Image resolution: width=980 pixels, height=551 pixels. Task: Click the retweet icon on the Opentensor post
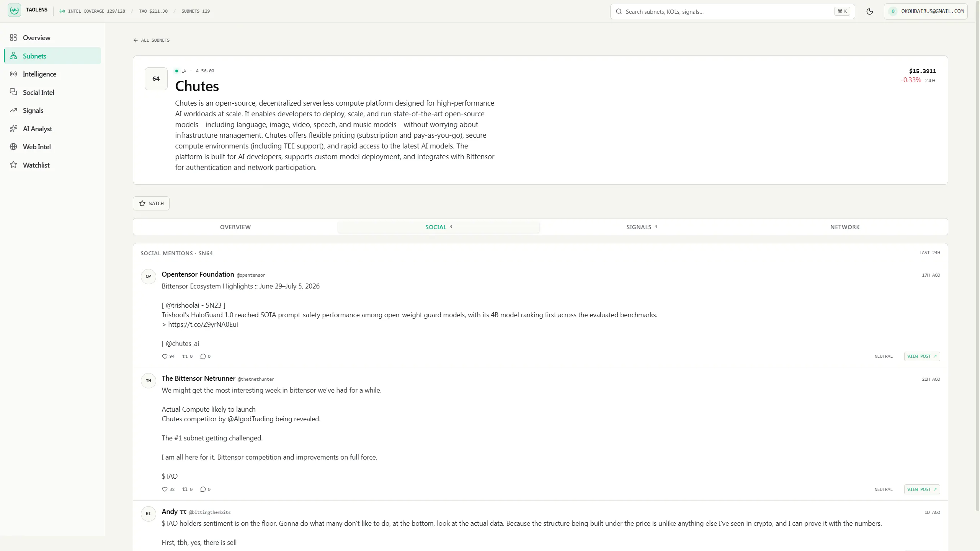[185, 356]
